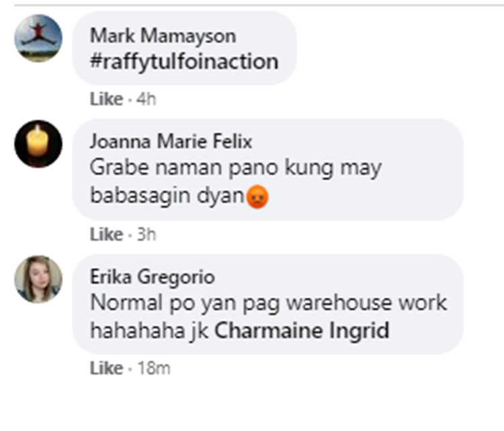Like Mark Mamayson's comment
The height and width of the screenshot is (431, 504).
click(x=106, y=99)
